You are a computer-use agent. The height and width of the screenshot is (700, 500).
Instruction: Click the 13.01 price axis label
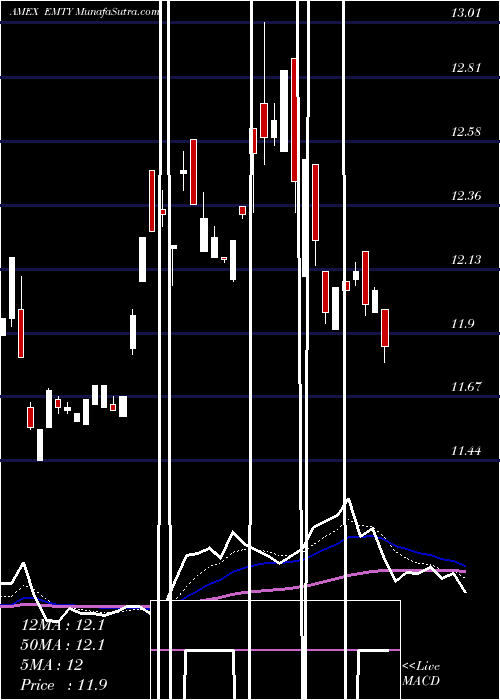click(x=466, y=12)
